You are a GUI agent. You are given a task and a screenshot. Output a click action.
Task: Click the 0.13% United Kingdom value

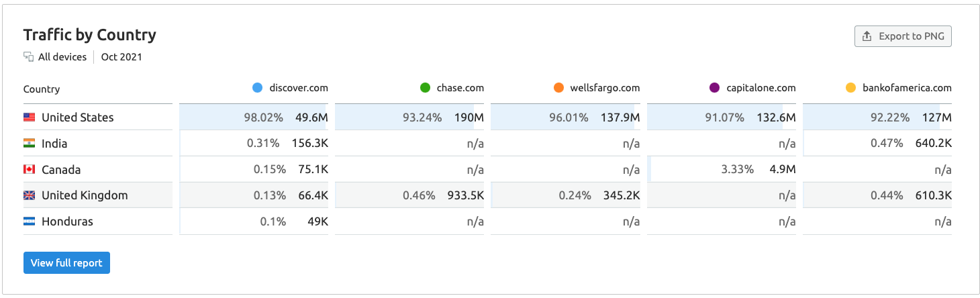click(x=270, y=196)
